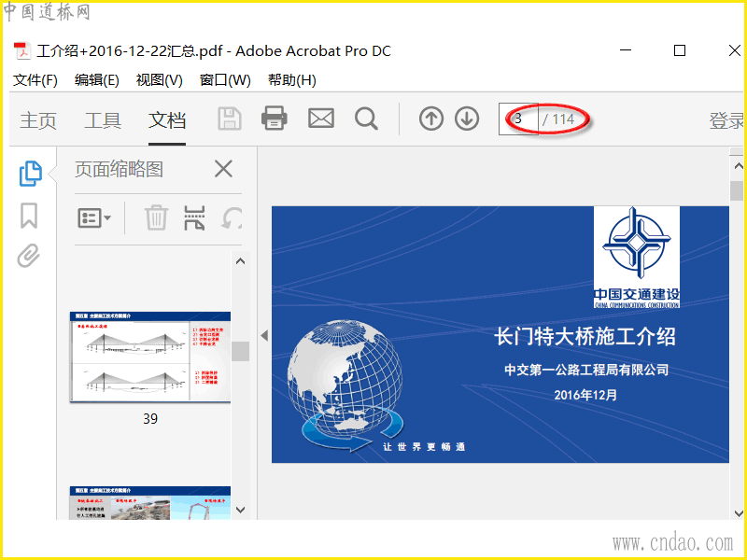Go to previous page up-arrow icon
The width and height of the screenshot is (747, 560).
pos(431,119)
